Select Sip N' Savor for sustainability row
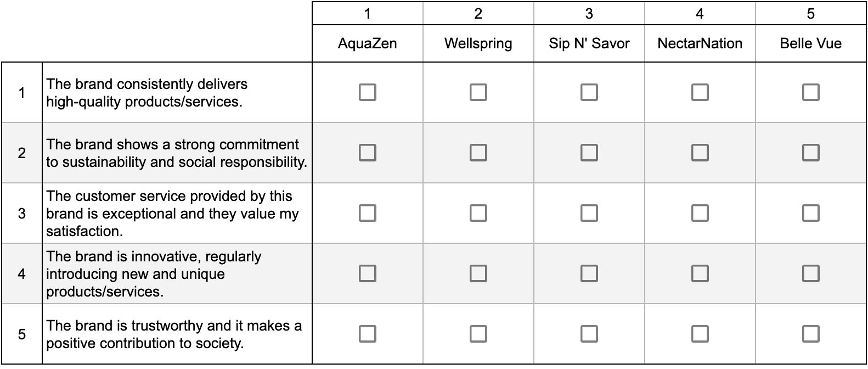 click(x=589, y=153)
